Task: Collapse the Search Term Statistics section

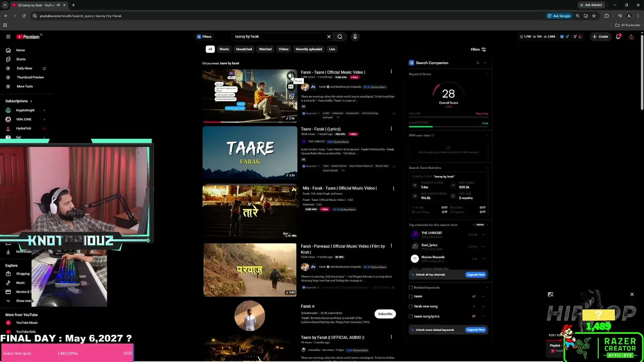Action: 487,168
